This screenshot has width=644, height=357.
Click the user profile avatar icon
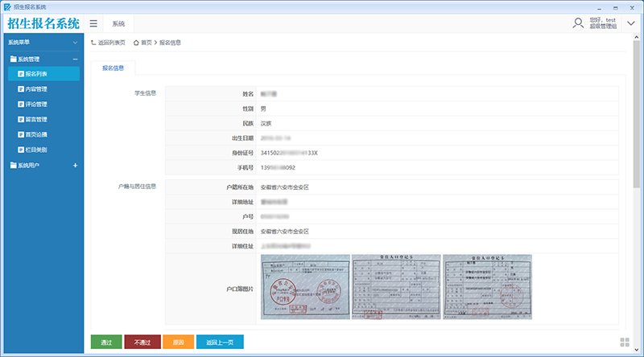[x=578, y=23]
